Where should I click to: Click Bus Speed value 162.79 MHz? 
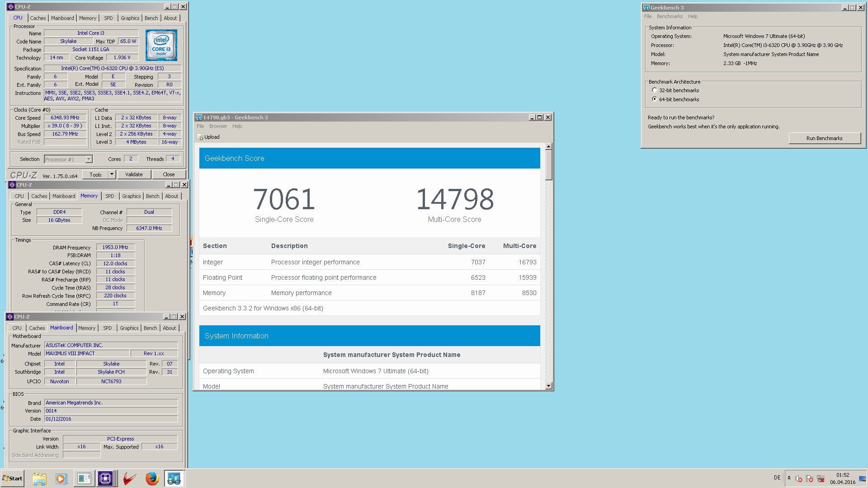pyautogui.click(x=65, y=134)
